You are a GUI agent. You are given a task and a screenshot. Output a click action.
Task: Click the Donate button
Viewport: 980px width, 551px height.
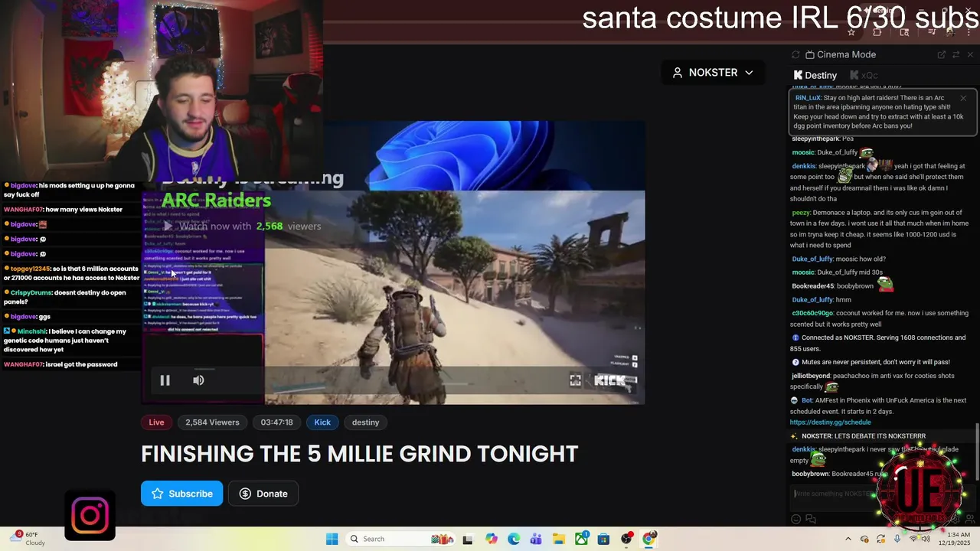pos(263,494)
